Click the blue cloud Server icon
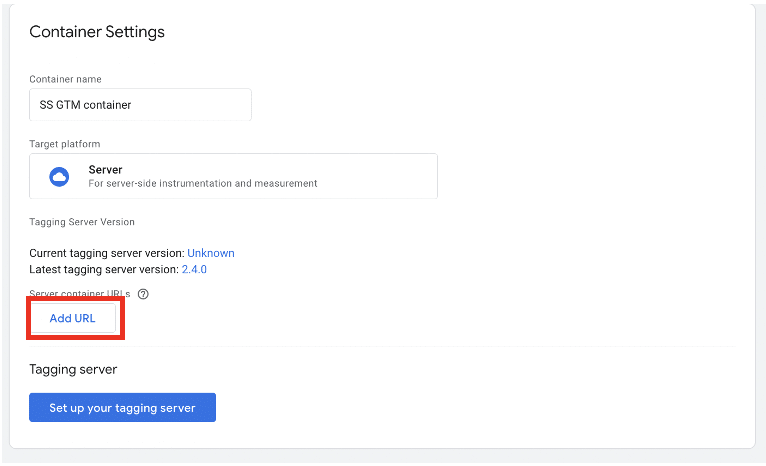This screenshot has width=766, height=466. 59,176
